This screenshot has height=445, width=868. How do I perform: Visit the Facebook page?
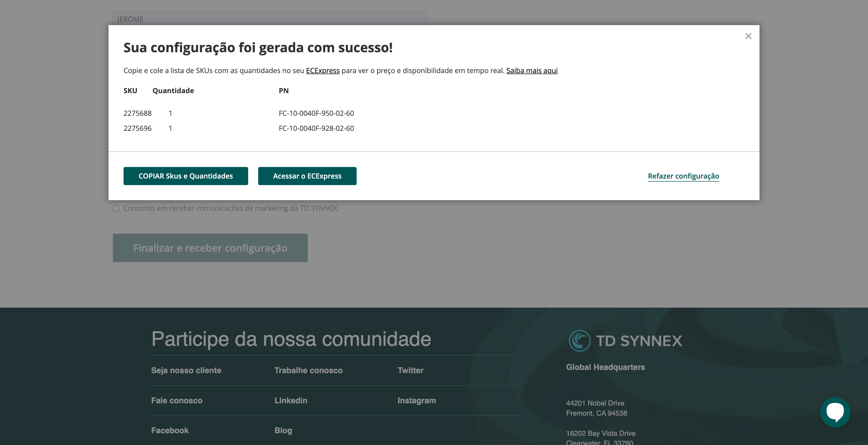[170, 430]
